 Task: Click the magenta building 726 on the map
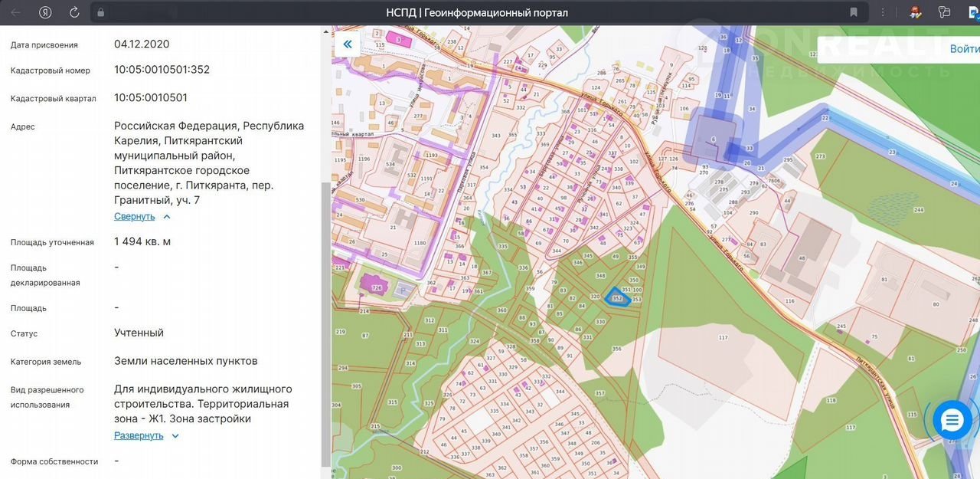(x=377, y=287)
